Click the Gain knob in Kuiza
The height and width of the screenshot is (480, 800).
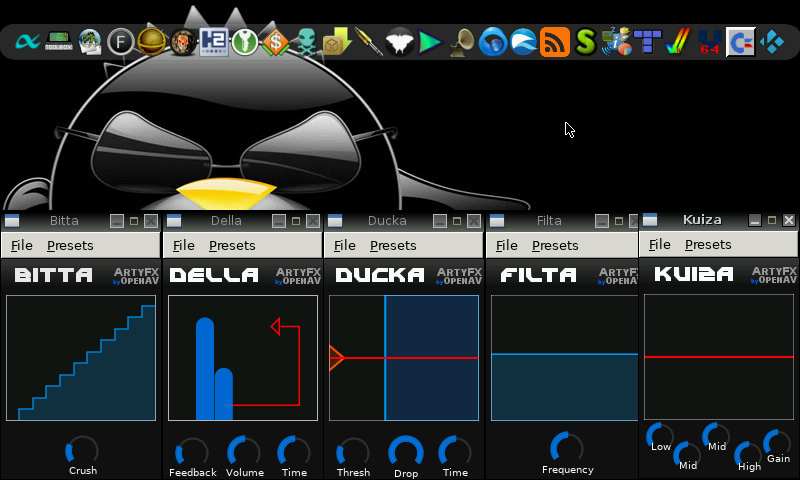click(x=777, y=443)
